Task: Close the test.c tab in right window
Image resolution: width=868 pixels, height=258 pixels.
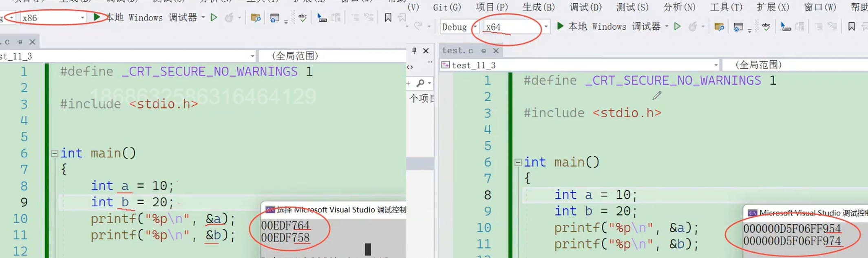Action: 496,50
